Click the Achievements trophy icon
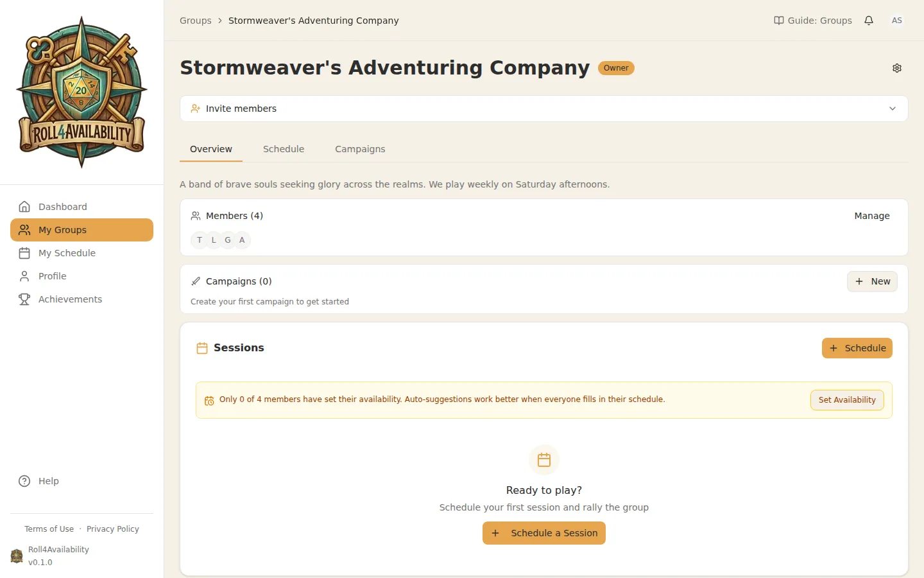This screenshot has width=924, height=578. pos(24,299)
